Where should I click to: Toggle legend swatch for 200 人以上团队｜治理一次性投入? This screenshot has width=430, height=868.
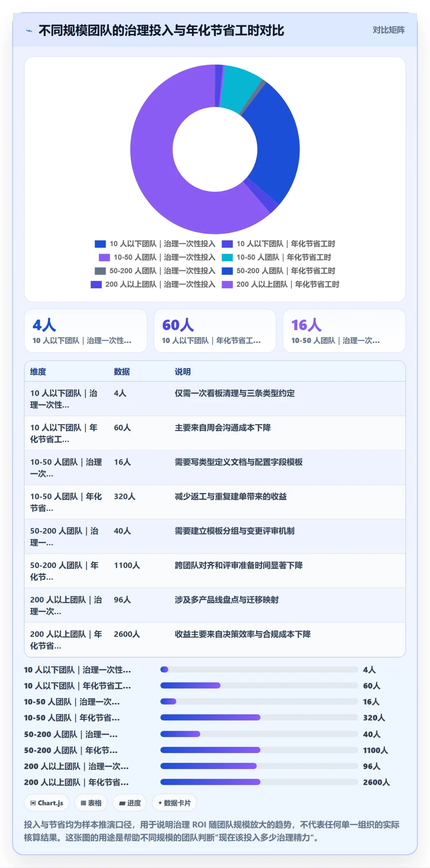click(96, 284)
